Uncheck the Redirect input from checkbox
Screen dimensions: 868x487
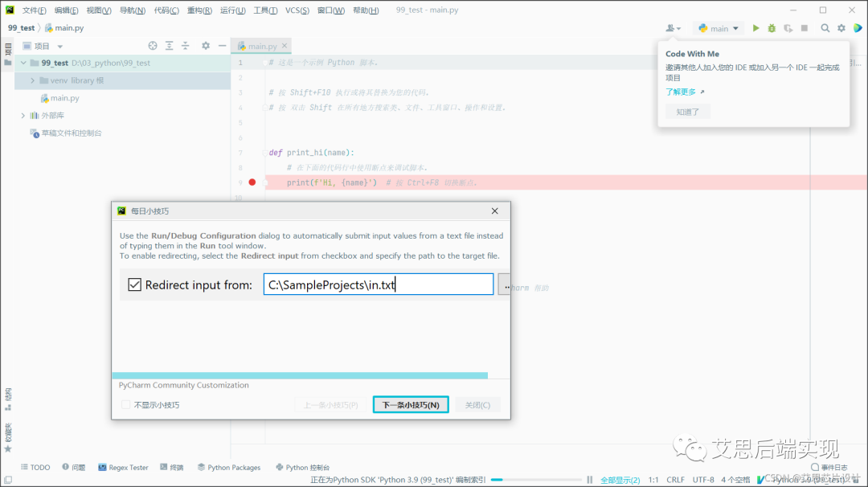[134, 284]
